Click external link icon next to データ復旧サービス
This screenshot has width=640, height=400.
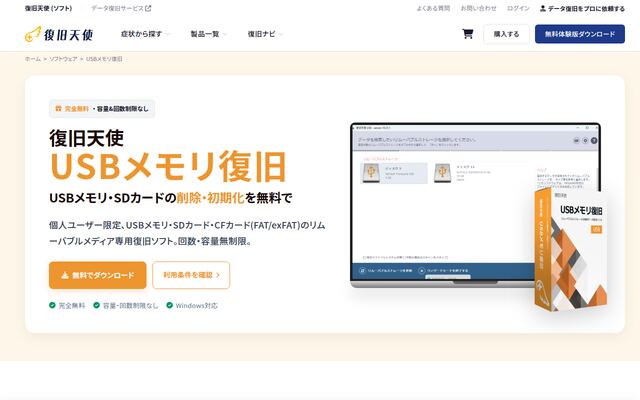(148, 8)
